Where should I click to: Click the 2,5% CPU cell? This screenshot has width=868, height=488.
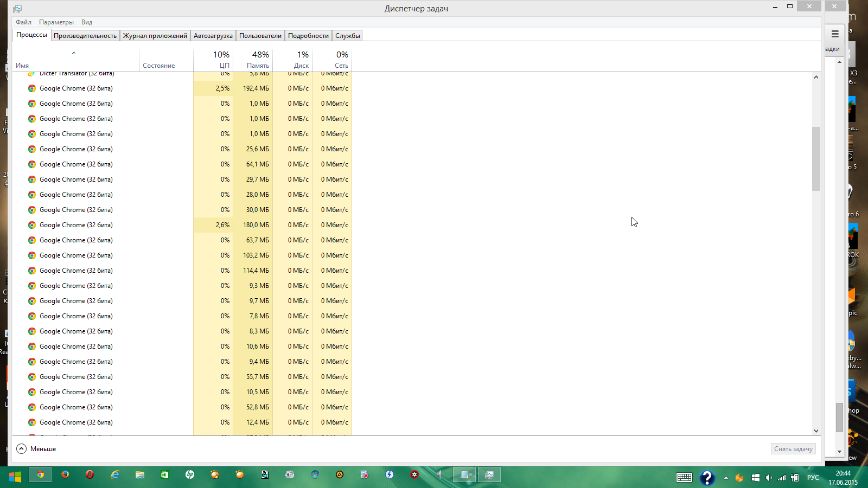[x=213, y=88]
